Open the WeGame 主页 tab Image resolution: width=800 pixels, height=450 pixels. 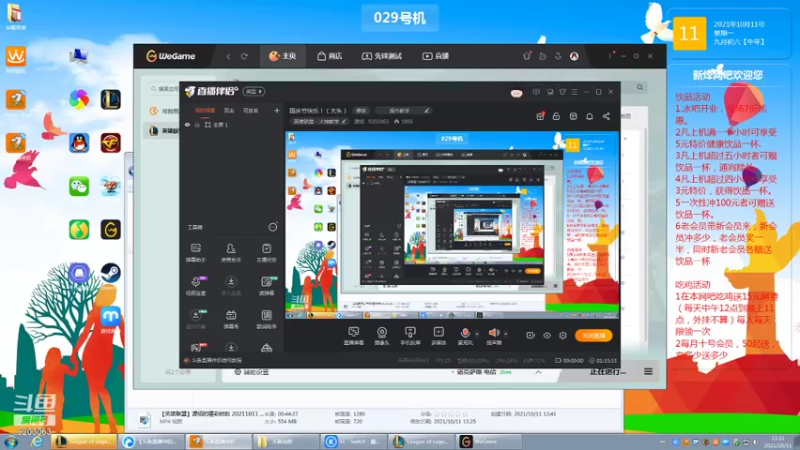coord(283,56)
